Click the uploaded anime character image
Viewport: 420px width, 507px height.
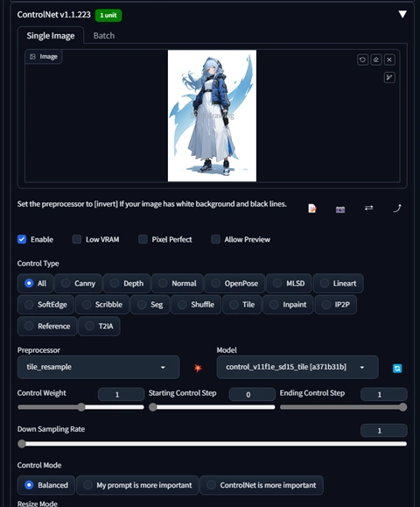click(212, 116)
